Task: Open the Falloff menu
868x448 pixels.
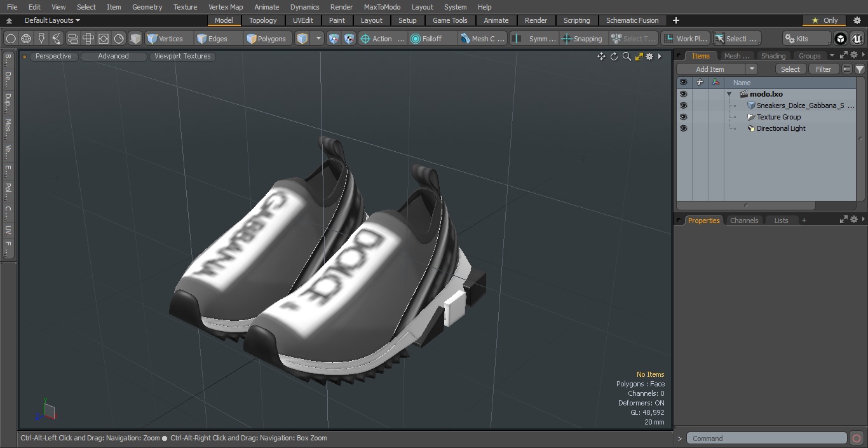Action: [x=432, y=39]
